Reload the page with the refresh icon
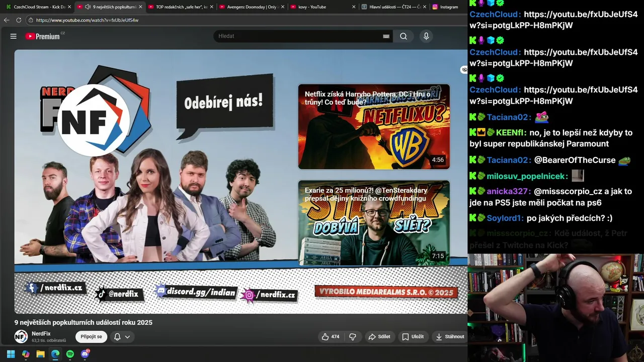The height and width of the screenshot is (362, 644). click(19, 20)
